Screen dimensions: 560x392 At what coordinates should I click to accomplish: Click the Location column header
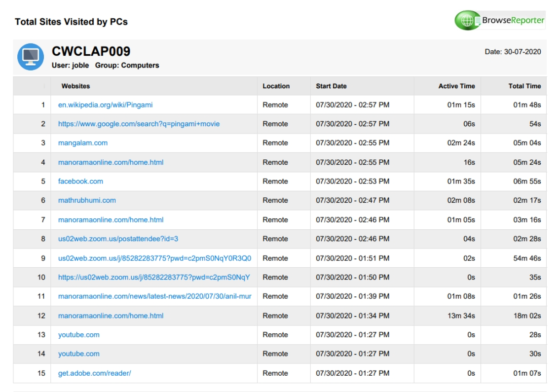click(x=276, y=86)
